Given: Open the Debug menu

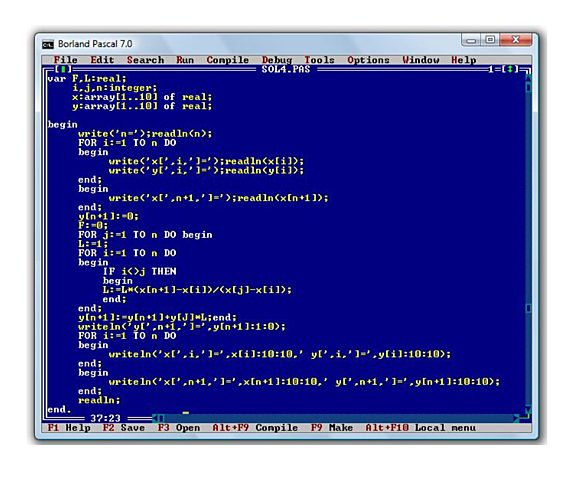Looking at the screenshot, I should pyautogui.click(x=277, y=60).
